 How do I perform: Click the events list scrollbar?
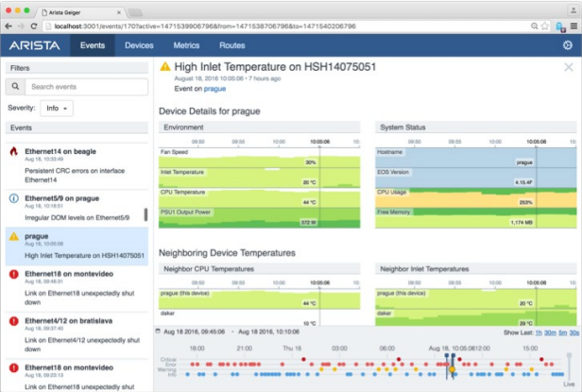coord(145,214)
